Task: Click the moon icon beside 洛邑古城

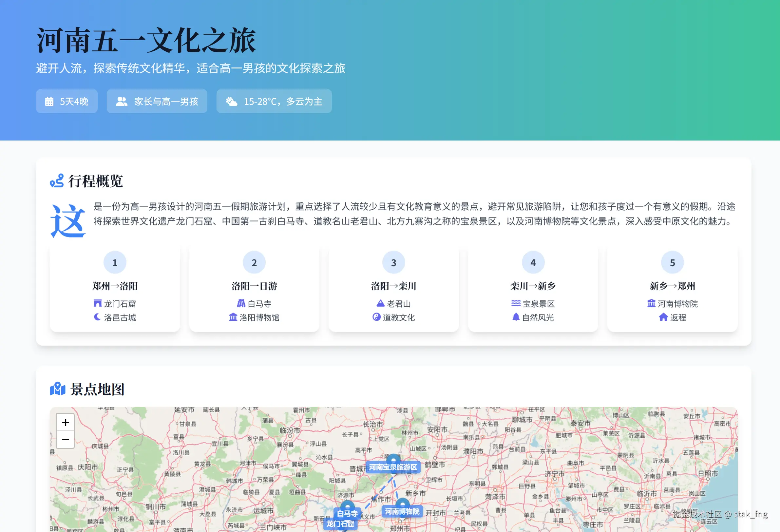Action: [x=97, y=317]
